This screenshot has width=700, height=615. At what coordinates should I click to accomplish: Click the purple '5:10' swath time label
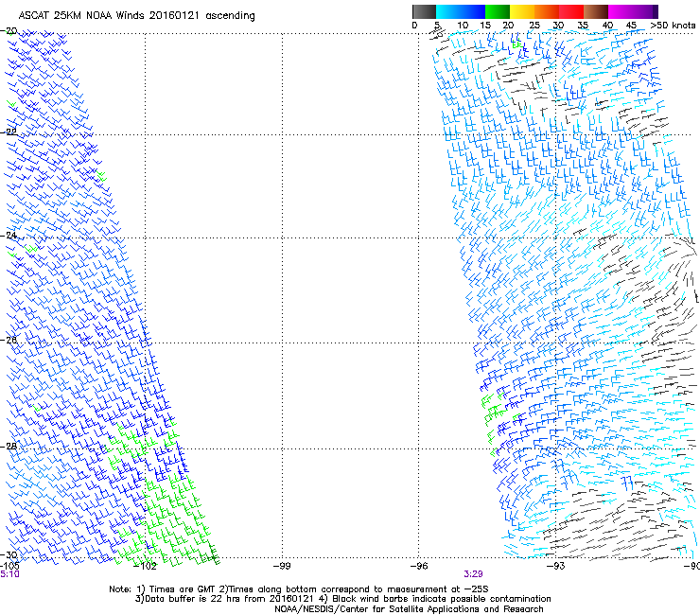click(9, 574)
